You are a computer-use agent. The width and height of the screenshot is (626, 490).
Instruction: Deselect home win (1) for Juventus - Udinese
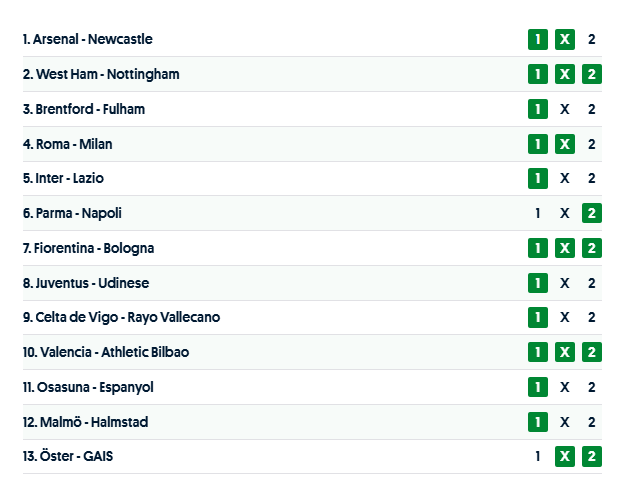[x=538, y=283]
